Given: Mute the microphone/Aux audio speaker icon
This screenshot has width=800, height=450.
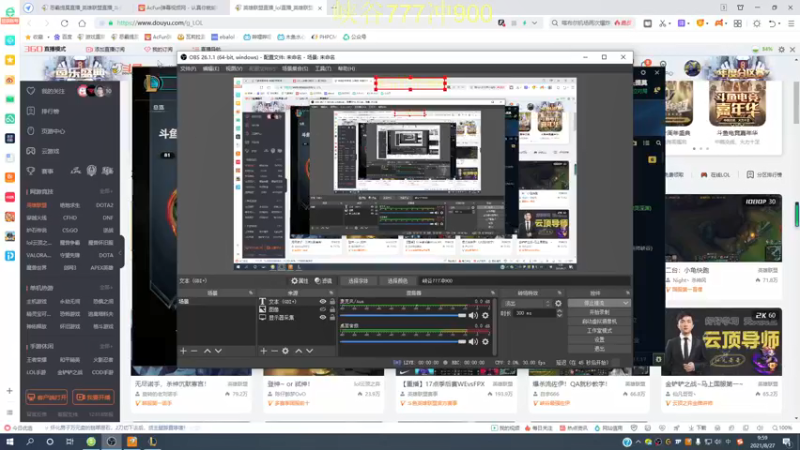Looking at the screenshot, I should [x=473, y=316].
